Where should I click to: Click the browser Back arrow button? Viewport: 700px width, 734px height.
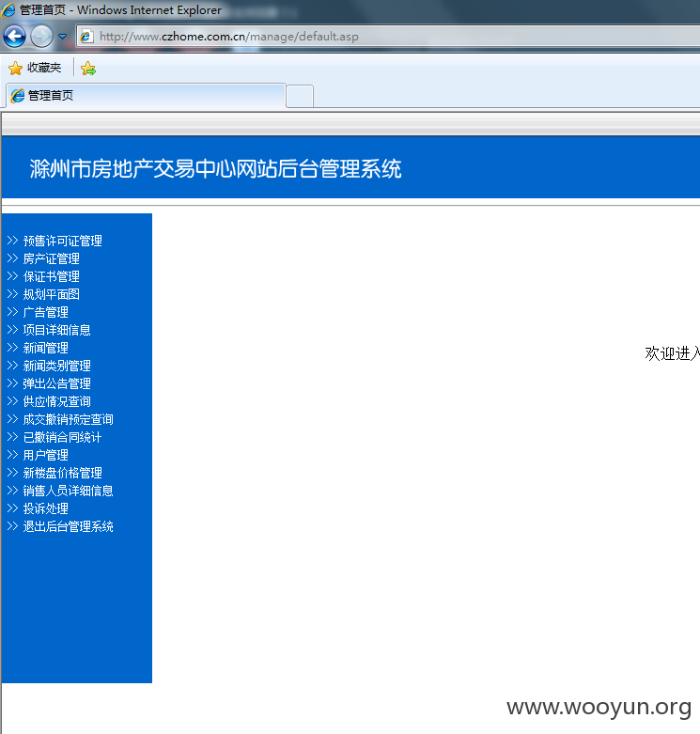(x=14, y=37)
